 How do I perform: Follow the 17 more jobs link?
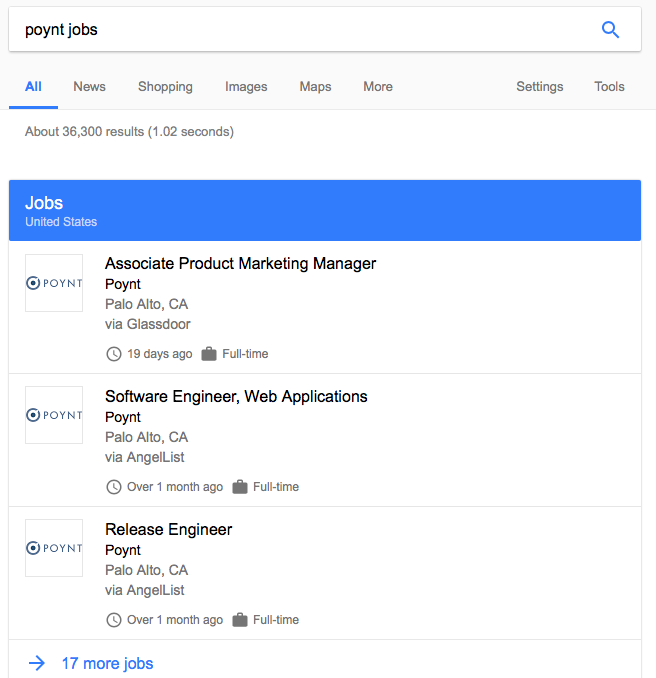107,663
